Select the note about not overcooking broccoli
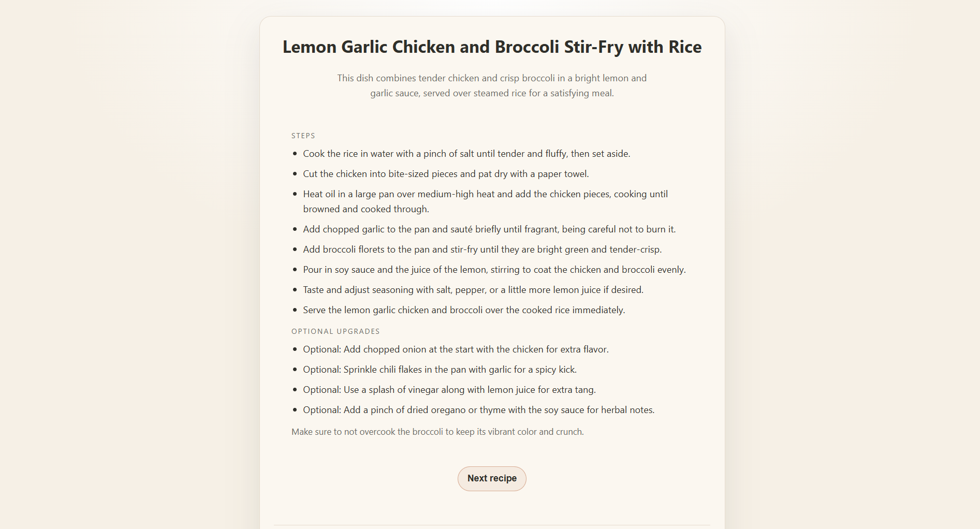The height and width of the screenshot is (529, 980). (x=437, y=431)
